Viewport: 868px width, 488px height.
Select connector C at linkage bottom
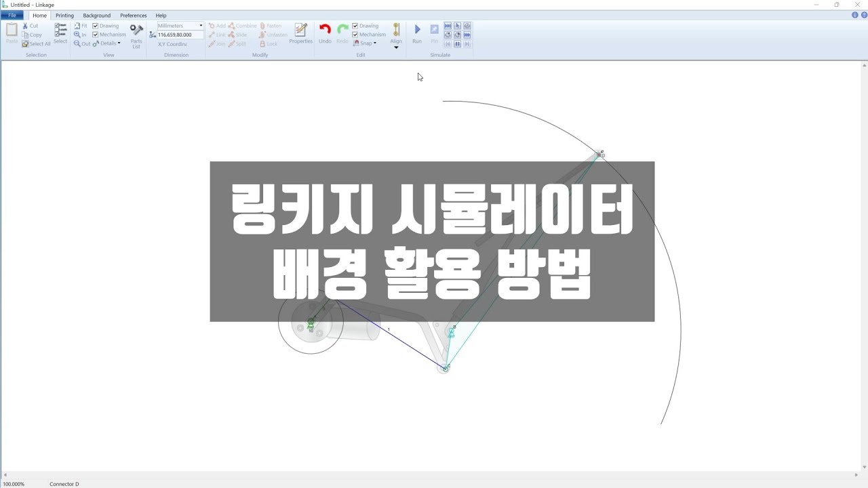[446, 368]
